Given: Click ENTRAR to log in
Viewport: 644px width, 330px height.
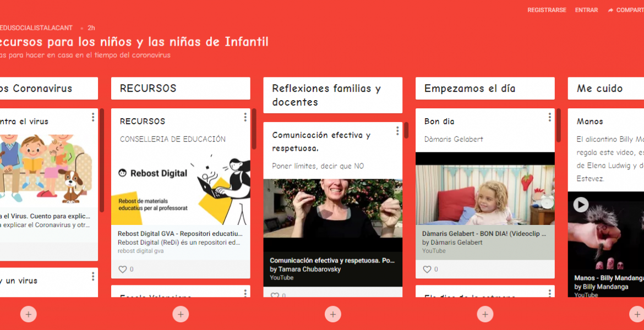Looking at the screenshot, I should tap(586, 10).
